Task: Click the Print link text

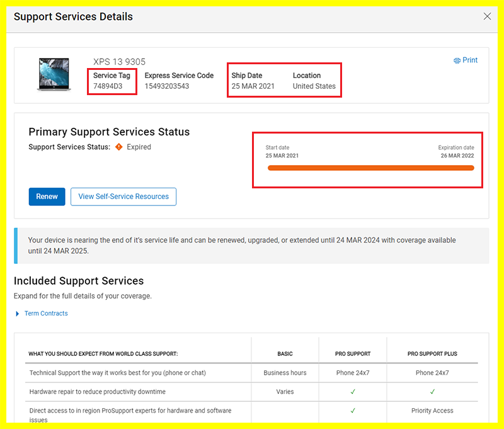Action: [470, 60]
